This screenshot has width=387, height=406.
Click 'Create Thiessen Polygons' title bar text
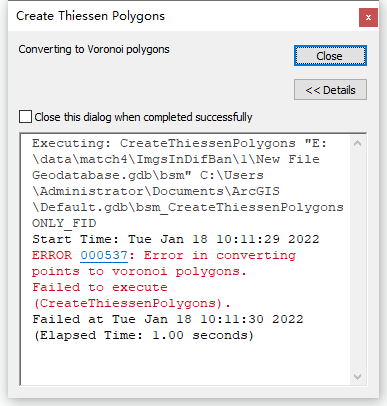point(90,16)
